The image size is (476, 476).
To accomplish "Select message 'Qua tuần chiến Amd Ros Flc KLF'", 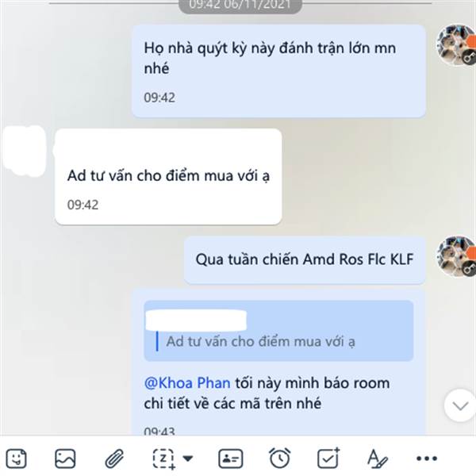I will (305, 260).
